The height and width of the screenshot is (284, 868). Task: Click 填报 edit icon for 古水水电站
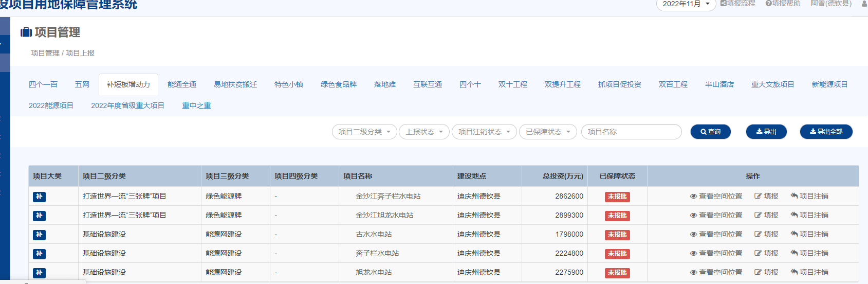tap(758, 234)
